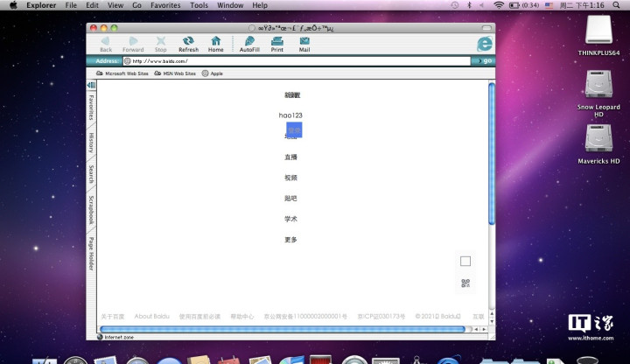This screenshot has height=364, width=630.
Task: Click the 直播 link
Action: 290,157
